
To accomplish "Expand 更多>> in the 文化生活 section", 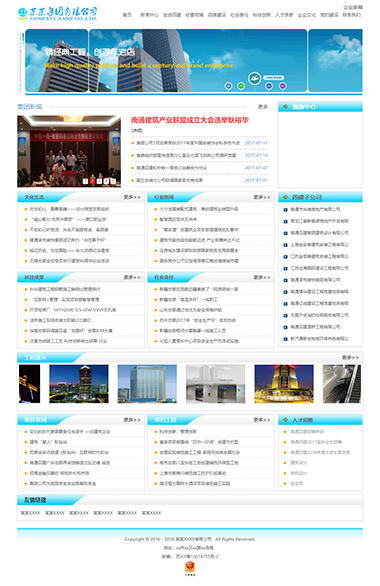I will [132, 197].
